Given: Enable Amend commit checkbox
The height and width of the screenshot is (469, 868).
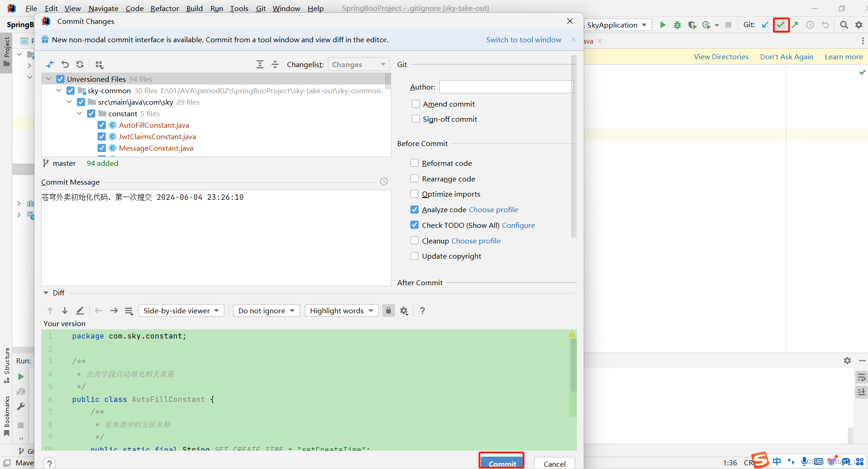Looking at the screenshot, I should 416,104.
